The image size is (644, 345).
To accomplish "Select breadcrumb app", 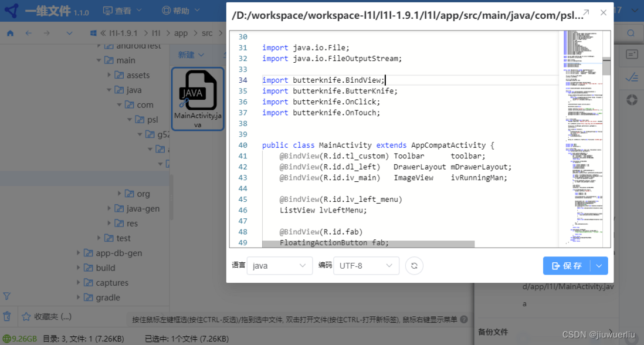I will [181, 33].
